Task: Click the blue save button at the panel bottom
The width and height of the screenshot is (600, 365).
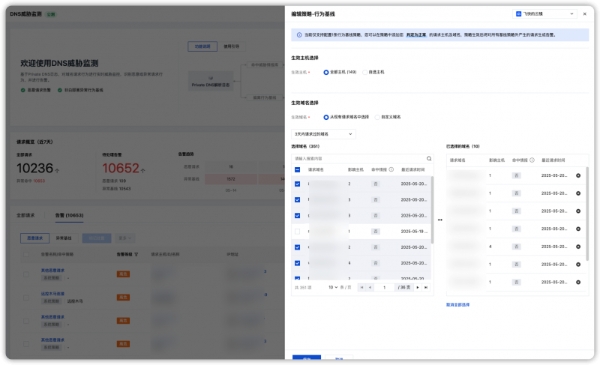Action: point(307,358)
